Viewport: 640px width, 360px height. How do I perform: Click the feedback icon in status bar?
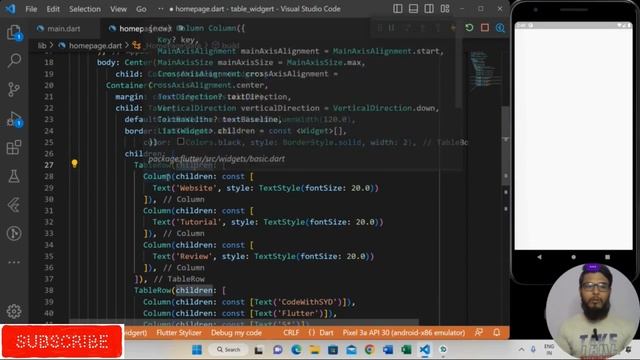coord(479,332)
